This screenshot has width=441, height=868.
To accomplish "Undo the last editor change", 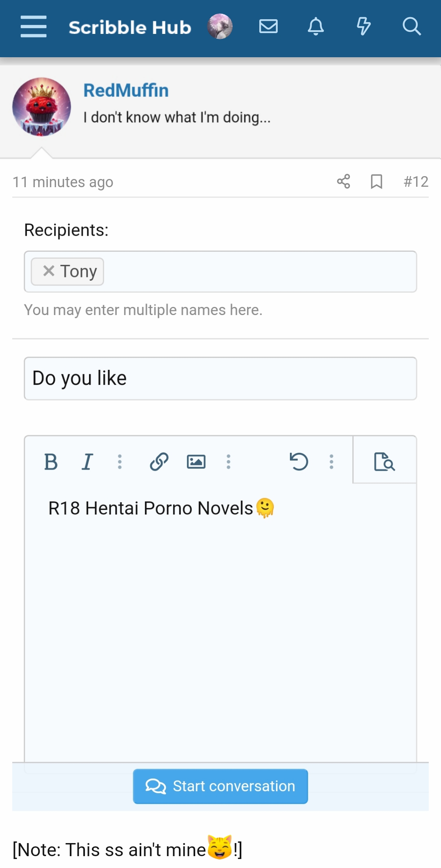I will (x=298, y=462).
